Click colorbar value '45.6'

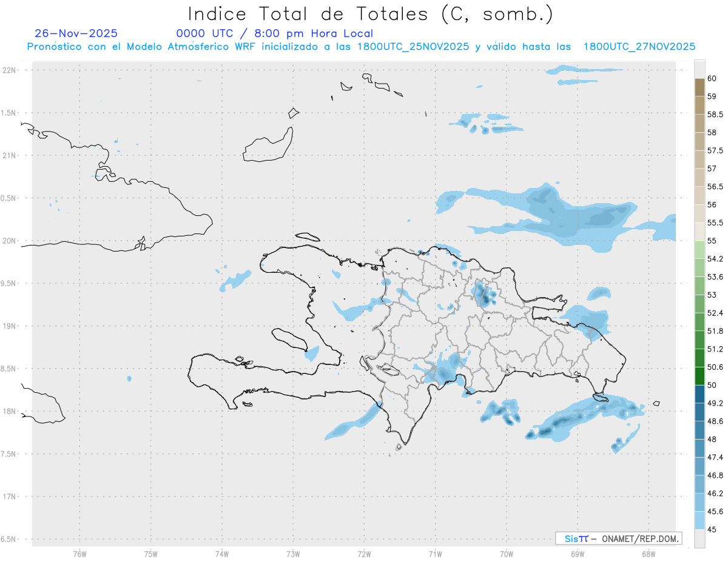coord(715,511)
